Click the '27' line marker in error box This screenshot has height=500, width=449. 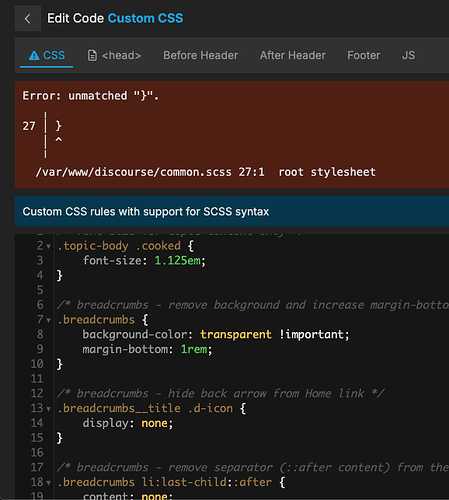(29, 126)
